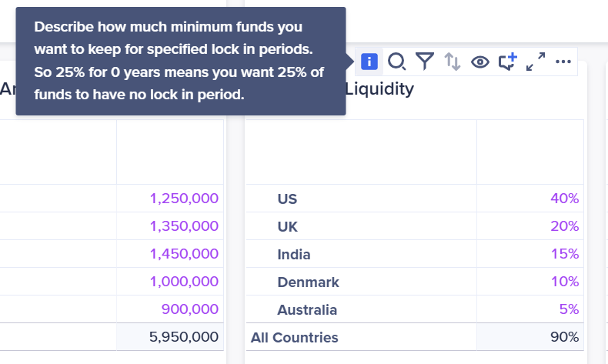Edit the 20% liquidity cell
608x364 pixels.
[530, 226]
